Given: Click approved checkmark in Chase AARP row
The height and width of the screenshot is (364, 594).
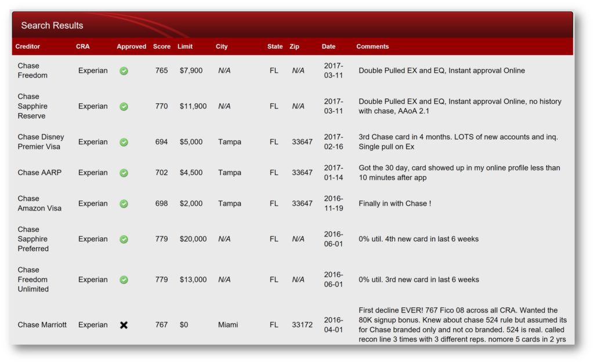Looking at the screenshot, I should [124, 173].
